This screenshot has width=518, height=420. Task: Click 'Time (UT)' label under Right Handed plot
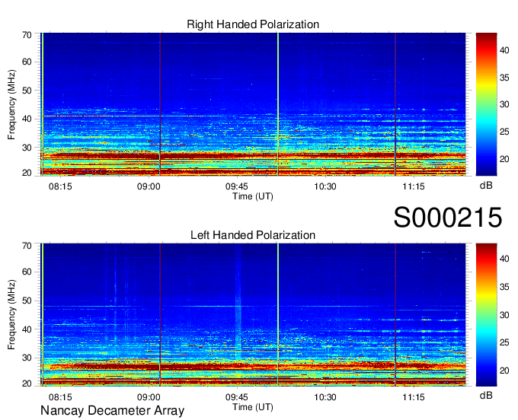[253, 196]
